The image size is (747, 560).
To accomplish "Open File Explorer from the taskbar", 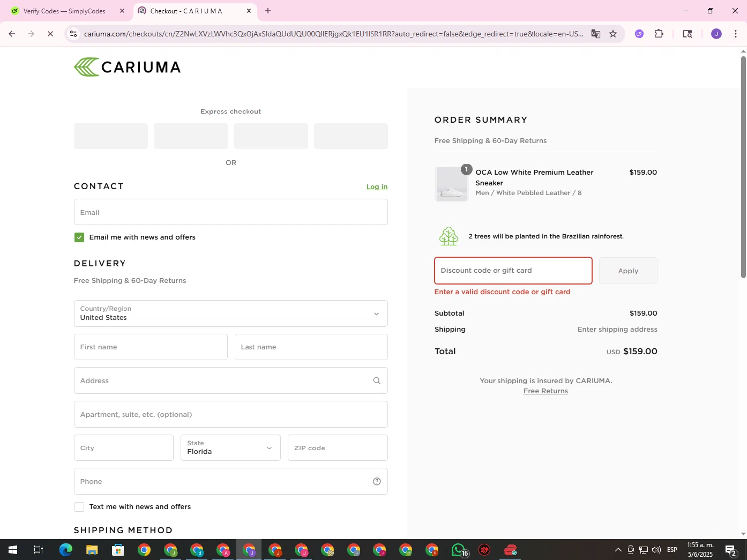I will tap(92, 550).
